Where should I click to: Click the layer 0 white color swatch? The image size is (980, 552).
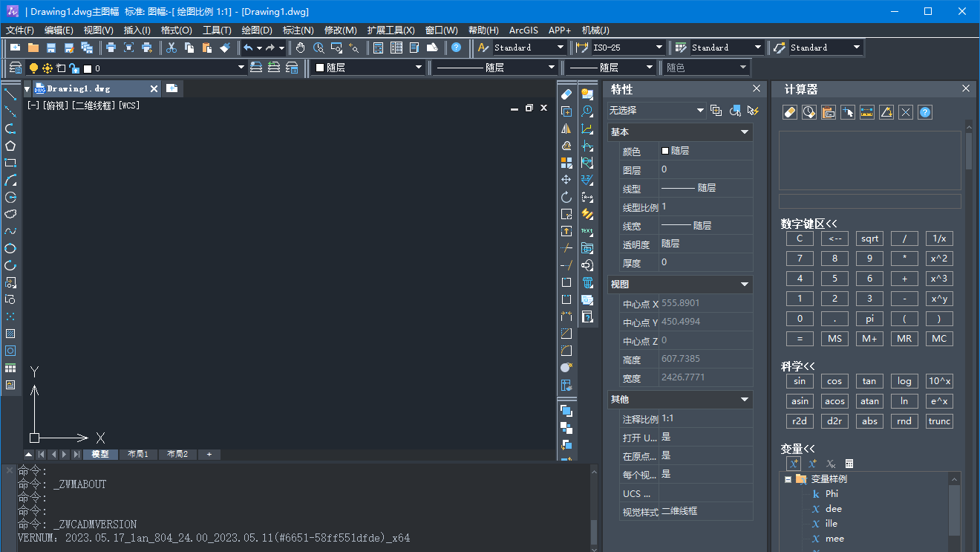coord(88,68)
